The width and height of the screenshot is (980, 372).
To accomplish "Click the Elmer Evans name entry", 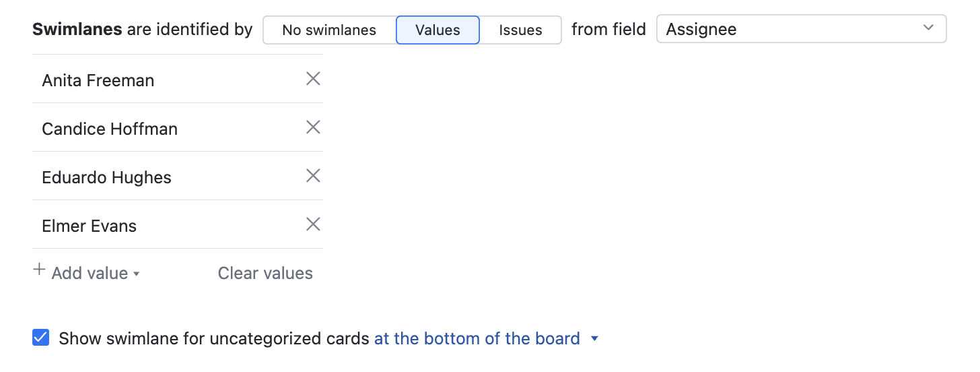I will click(89, 226).
